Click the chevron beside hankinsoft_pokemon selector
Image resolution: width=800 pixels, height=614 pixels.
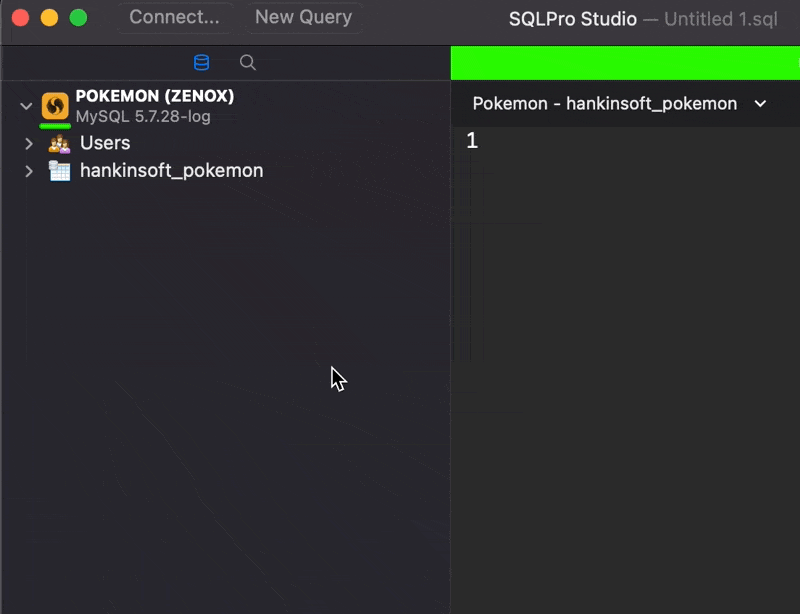point(760,103)
